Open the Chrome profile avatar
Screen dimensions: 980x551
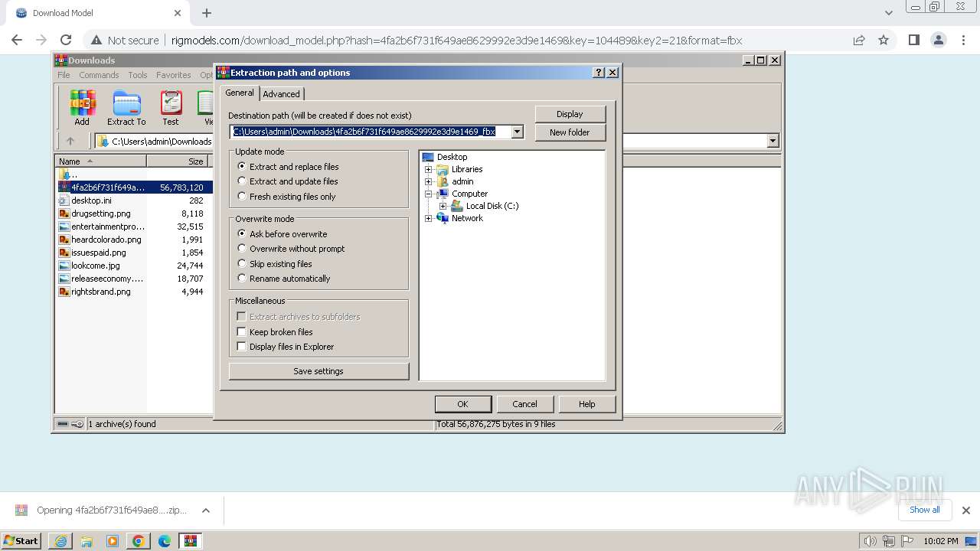[x=938, y=41]
